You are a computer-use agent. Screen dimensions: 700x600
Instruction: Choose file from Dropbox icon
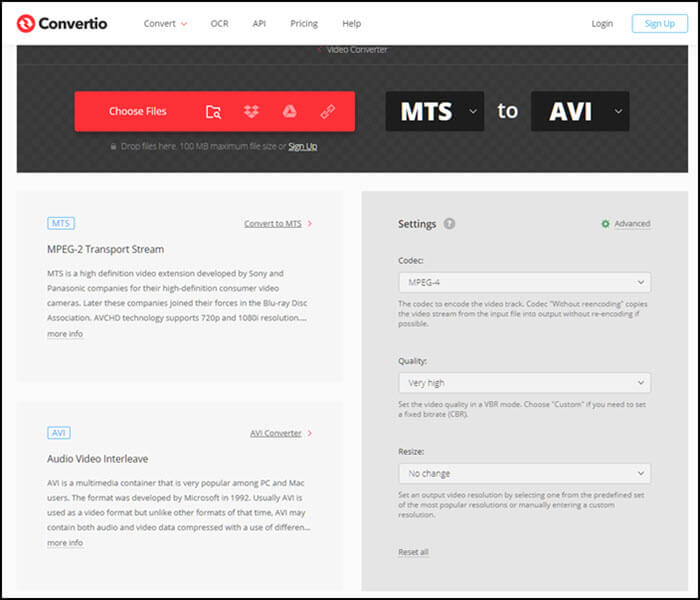250,112
